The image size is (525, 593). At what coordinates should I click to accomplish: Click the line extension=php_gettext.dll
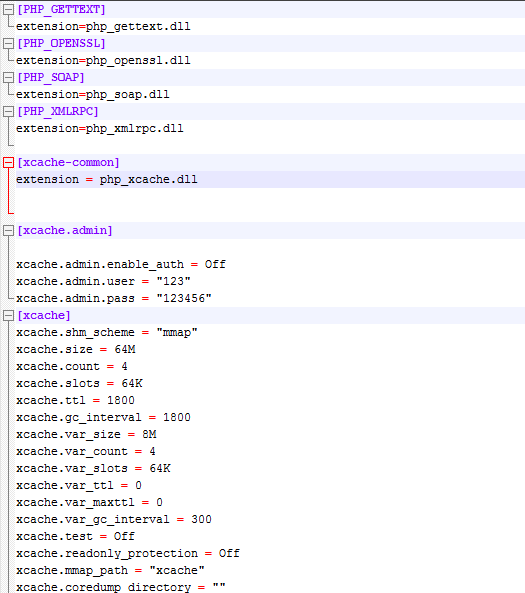click(103, 26)
